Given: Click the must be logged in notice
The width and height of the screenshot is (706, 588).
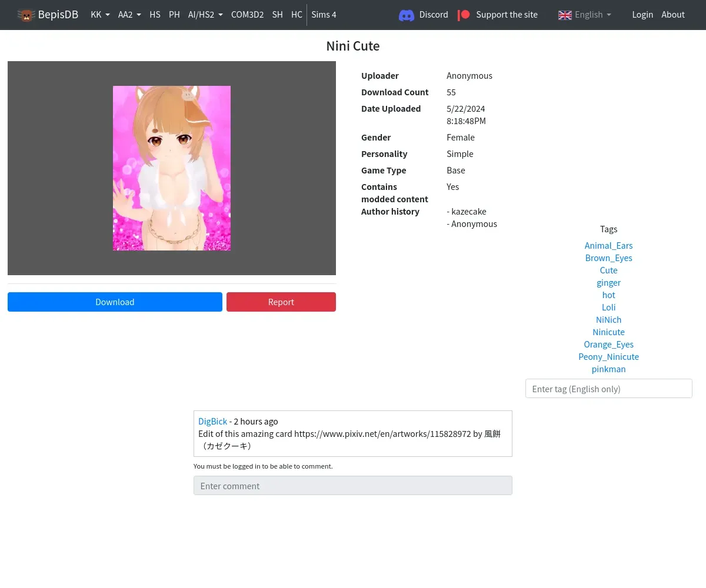Looking at the screenshot, I should click(x=263, y=466).
